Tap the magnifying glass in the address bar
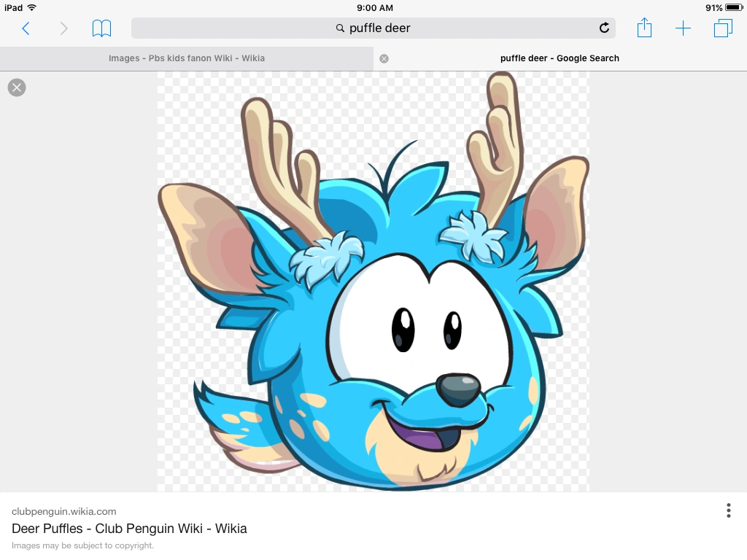This screenshot has height=560, width=747. tap(340, 28)
